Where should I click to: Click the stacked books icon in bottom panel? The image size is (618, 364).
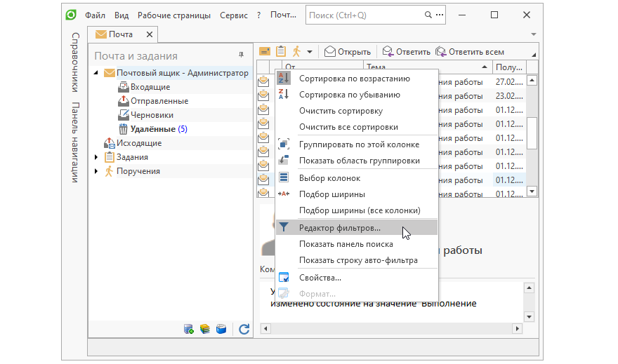tap(205, 329)
